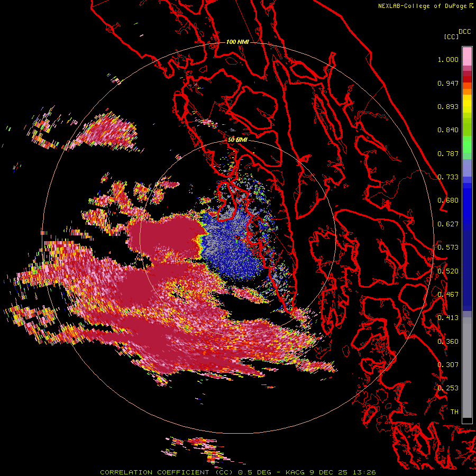Image resolution: width=476 pixels, height=476 pixels.
Task: Click the DCC label above the color scale
Action: coord(465,32)
